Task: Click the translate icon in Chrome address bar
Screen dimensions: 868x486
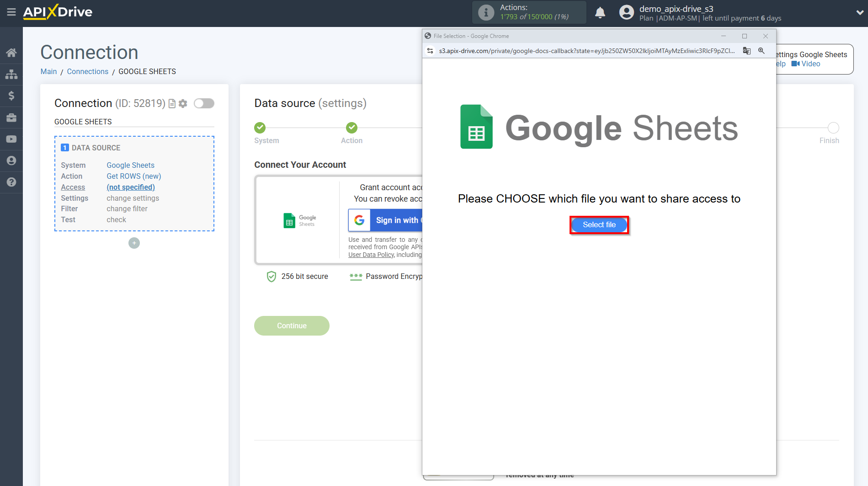Action: click(747, 51)
